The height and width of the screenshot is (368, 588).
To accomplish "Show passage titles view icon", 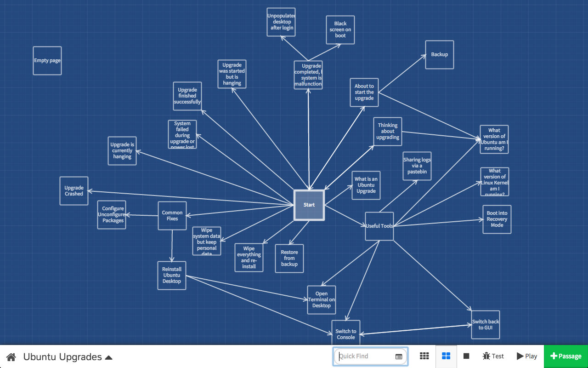I will [446, 356].
